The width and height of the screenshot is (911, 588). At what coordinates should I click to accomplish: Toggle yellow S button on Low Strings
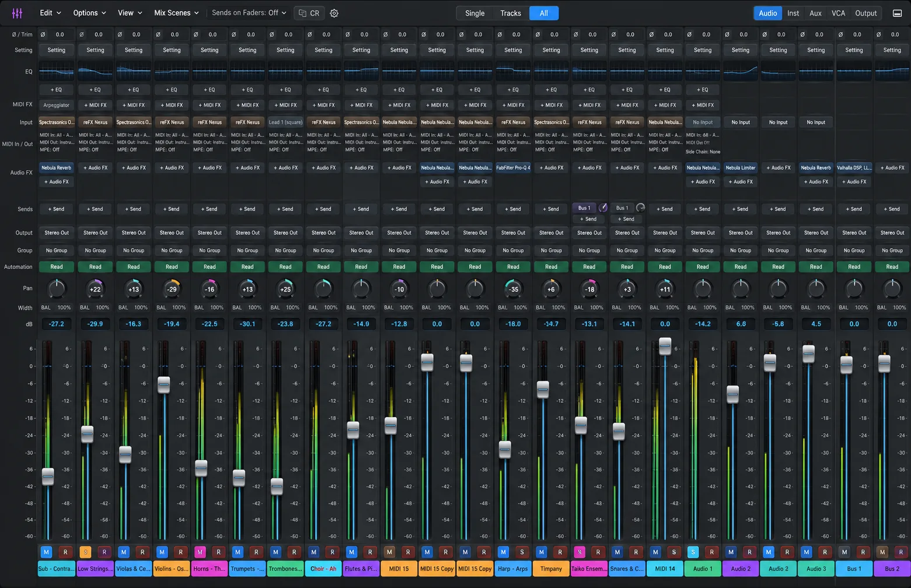tap(85, 552)
